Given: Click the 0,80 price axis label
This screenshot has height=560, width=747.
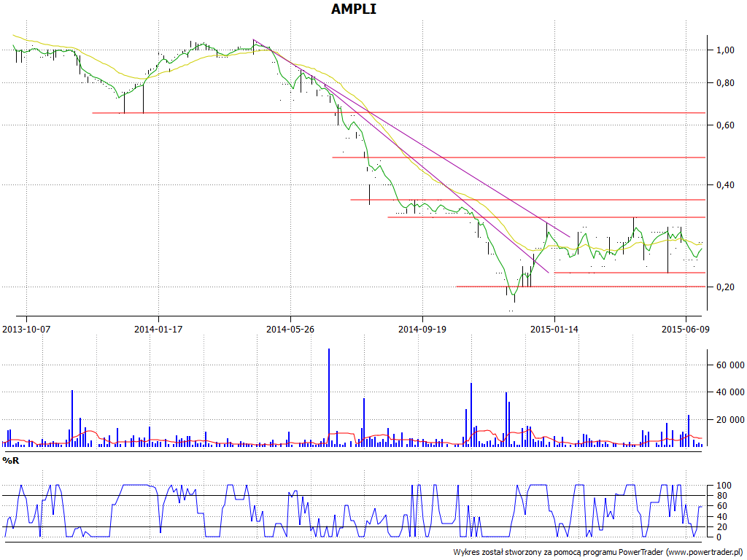Looking at the screenshot, I should point(725,83).
